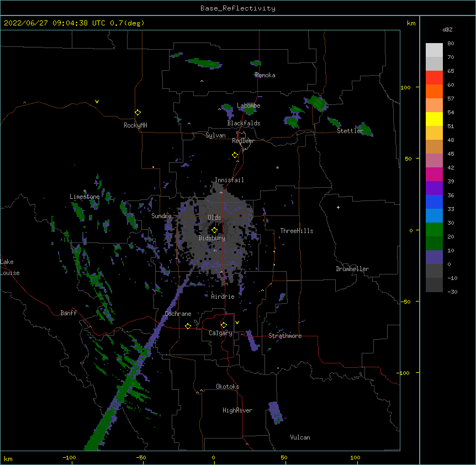Click the white asterisk marker east of Innisfail

[x=277, y=167]
